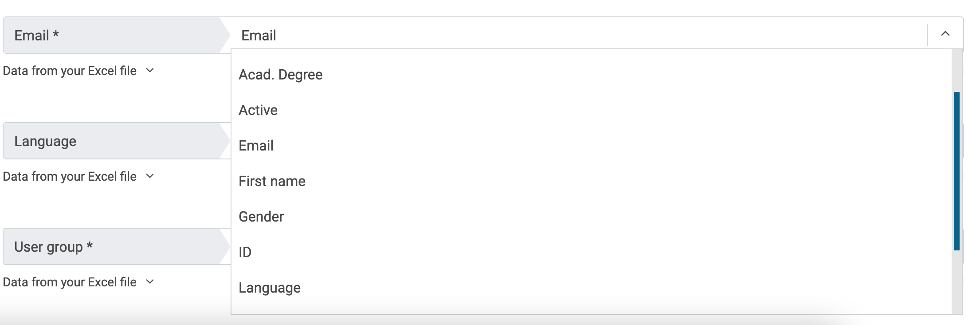Choose the Acad. Degree option

(x=280, y=75)
